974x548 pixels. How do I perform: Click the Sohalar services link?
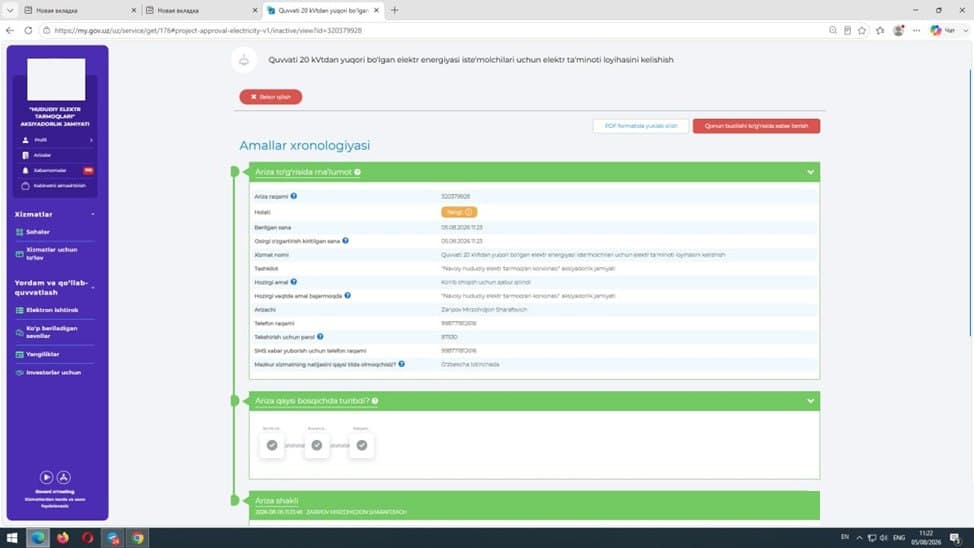[37, 232]
